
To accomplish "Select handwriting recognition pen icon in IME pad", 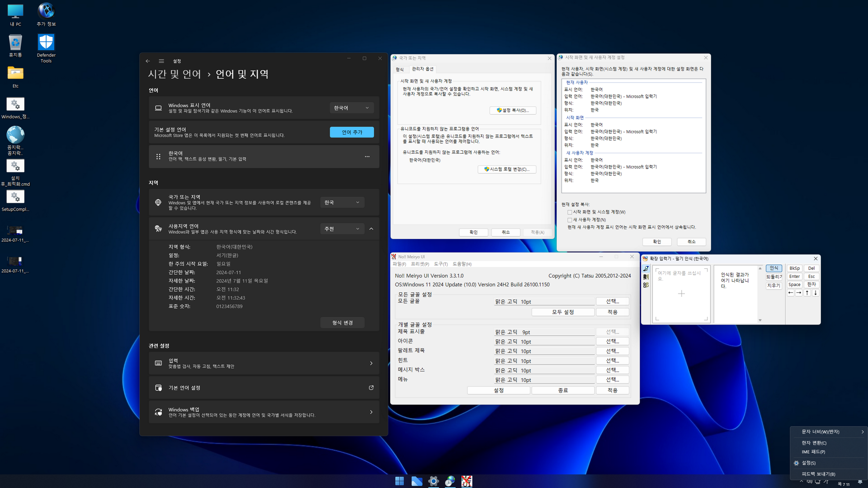I will pos(646,268).
